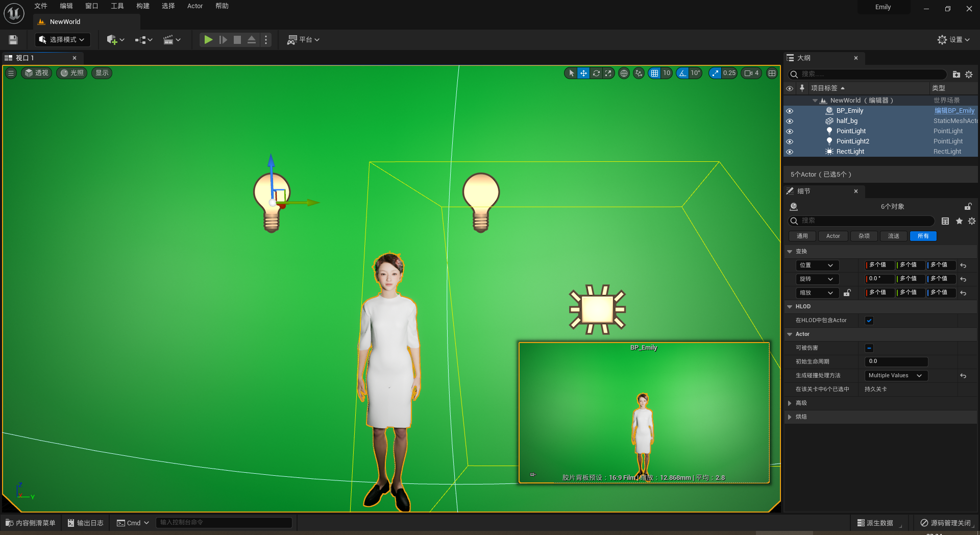Select the 杂项 filter button in details
The image size is (980, 535).
(864, 236)
